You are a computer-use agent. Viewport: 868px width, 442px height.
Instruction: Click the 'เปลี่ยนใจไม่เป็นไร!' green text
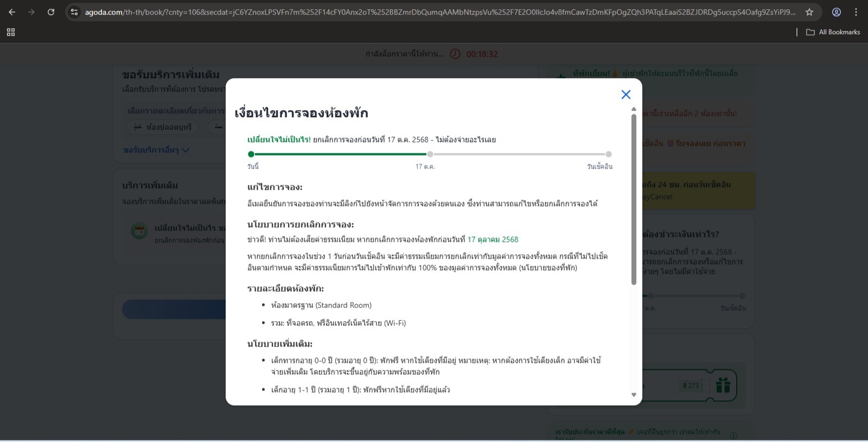279,139
